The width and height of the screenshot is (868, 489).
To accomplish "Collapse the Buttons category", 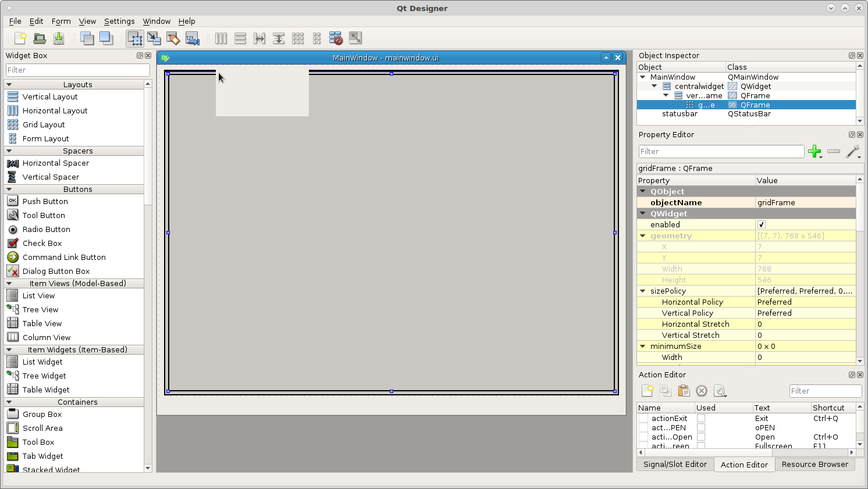I will pyautogui.click(x=9, y=189).
